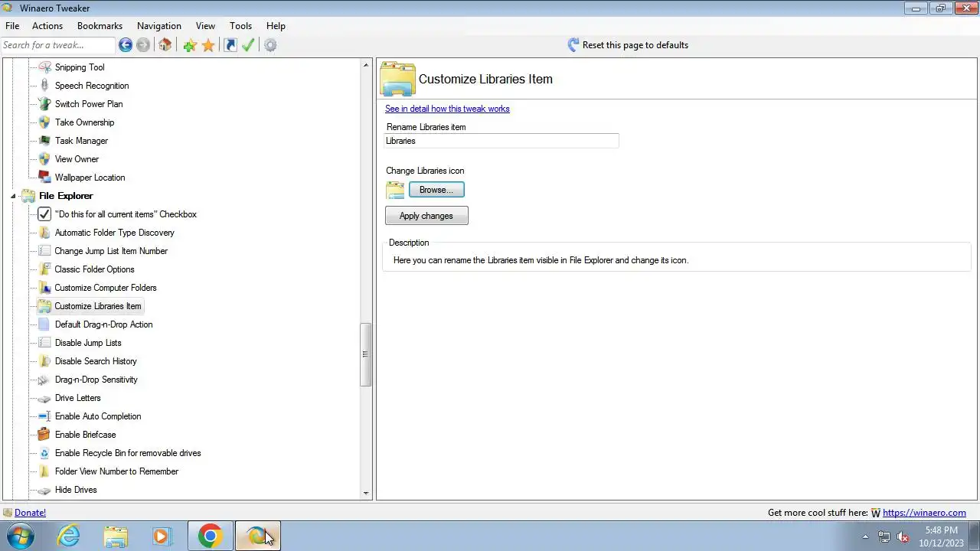
Task: Open settings gear icon in toolbar
Action: click(270, 45)
